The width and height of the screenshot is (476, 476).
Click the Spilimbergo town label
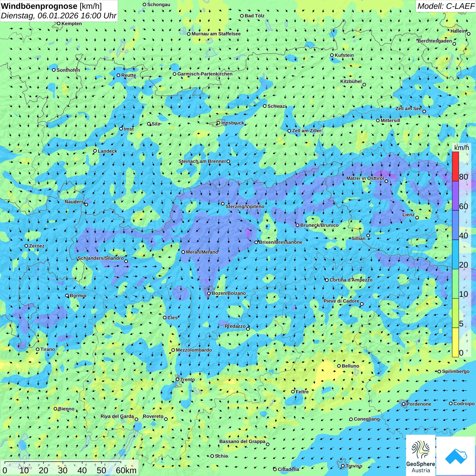point(456,371)
